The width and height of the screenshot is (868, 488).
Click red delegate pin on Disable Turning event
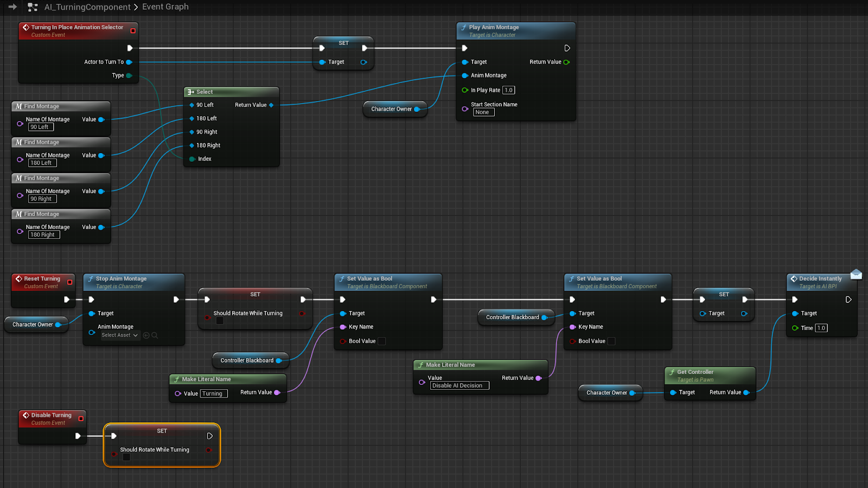point(81,419)
